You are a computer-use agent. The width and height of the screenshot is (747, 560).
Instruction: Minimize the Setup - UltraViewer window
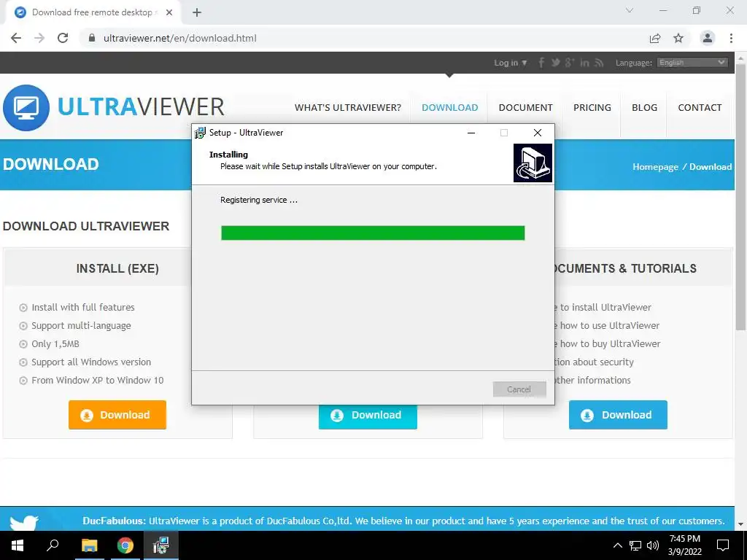471,133
